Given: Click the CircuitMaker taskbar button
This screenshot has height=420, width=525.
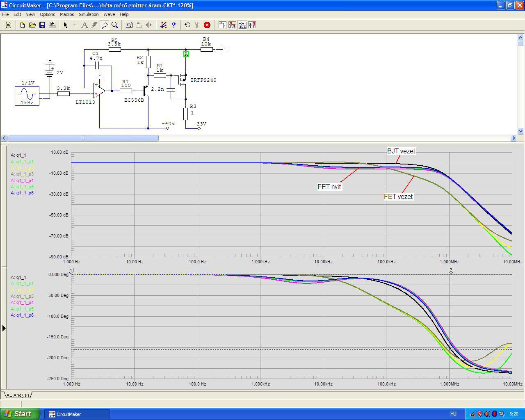Looking at the screenshot, I should 77,414.
